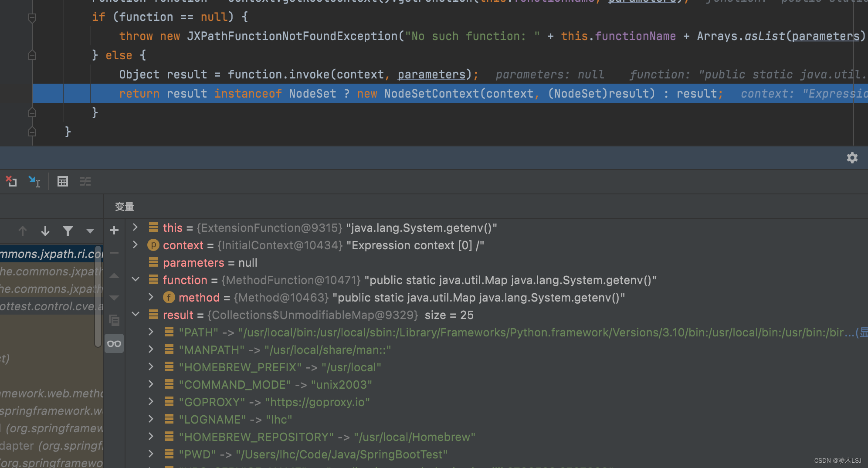Toggle show watches glasses icon
Image resolution: width=868 pixels, height=468 pixels.
[x=114, y=343]
